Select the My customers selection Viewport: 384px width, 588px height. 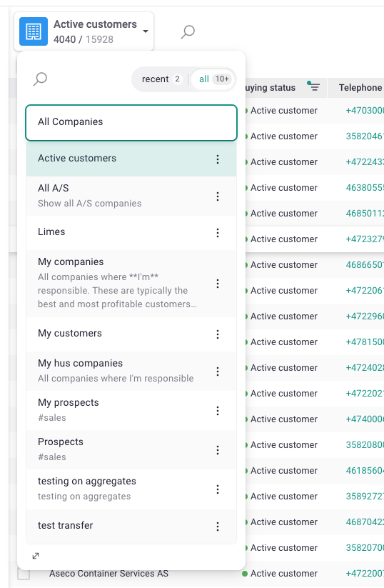pyautogui.click(x=131, y=334)
